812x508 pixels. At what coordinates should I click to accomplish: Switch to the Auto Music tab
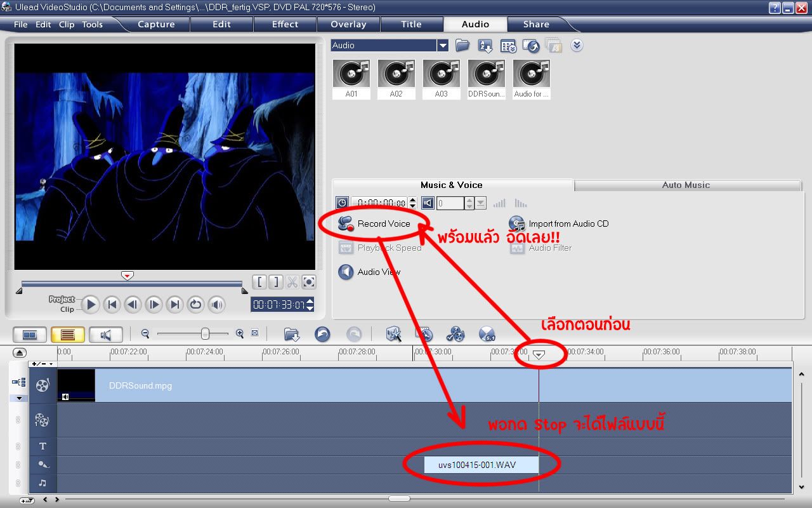tap(685, 185)
